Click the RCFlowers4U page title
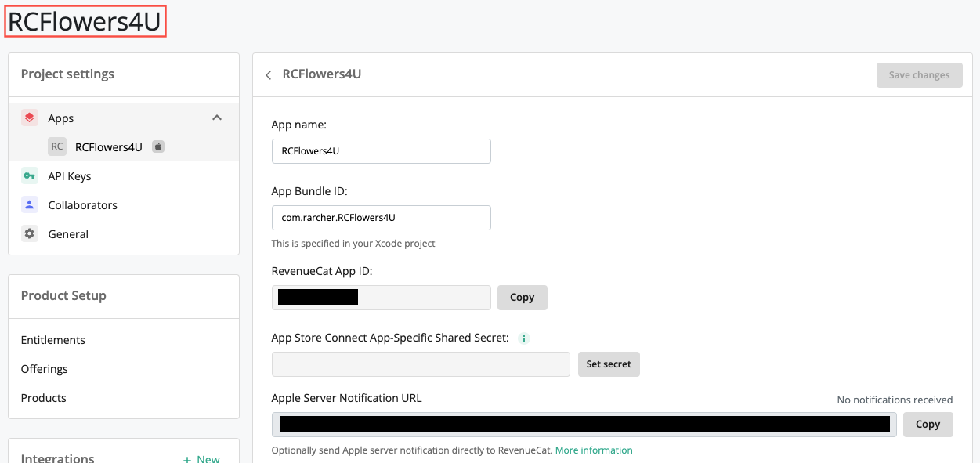 (x=85, y=22)
